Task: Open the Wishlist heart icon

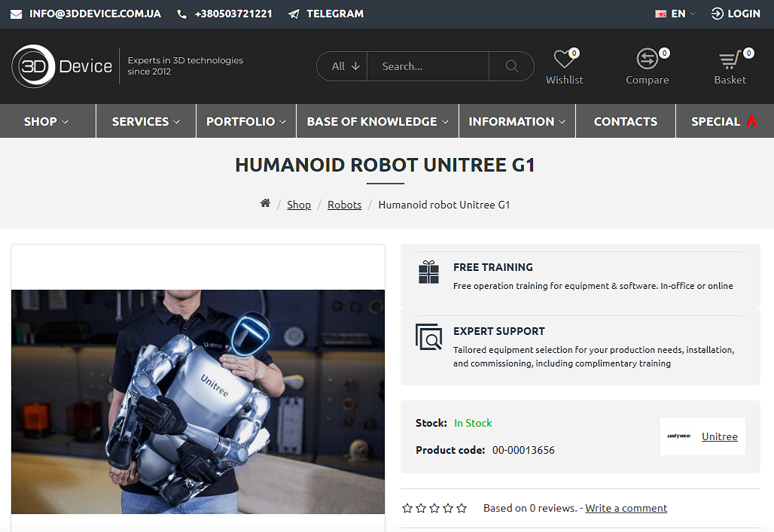Action: 564,59
